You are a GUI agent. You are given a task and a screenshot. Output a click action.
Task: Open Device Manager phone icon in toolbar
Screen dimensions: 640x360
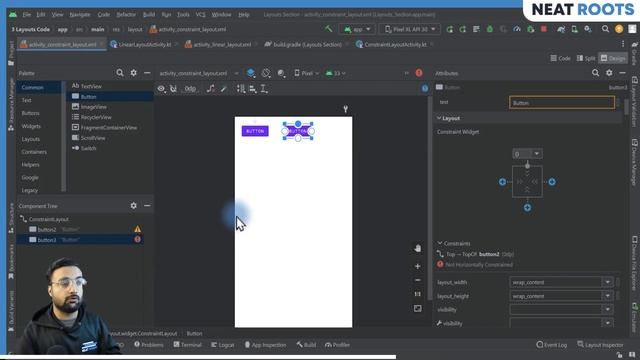[x=574, y=29]
